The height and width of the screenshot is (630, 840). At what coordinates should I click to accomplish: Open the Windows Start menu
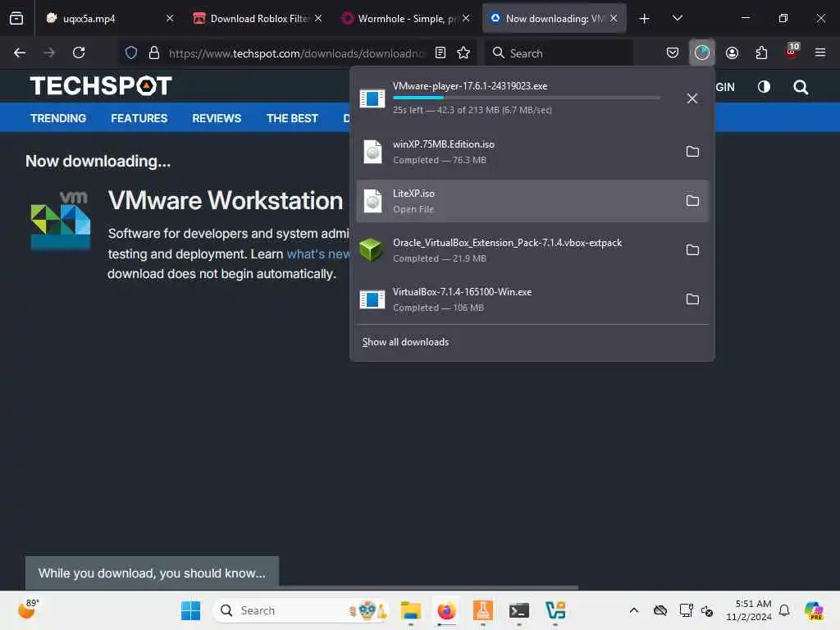[x=190, y=610]
